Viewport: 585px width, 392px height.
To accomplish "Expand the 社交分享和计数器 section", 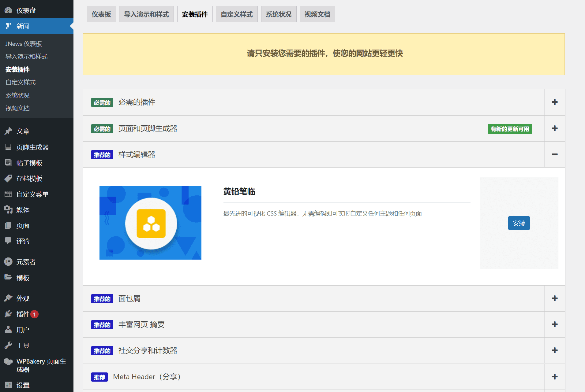I will coord(555,350).
